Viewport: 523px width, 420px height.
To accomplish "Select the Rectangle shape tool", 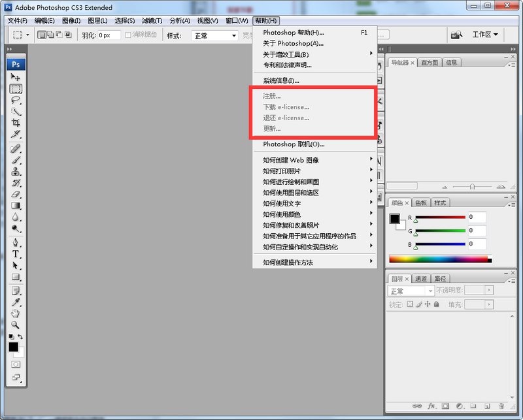I will pyautogui.click(x=15, y=277).
